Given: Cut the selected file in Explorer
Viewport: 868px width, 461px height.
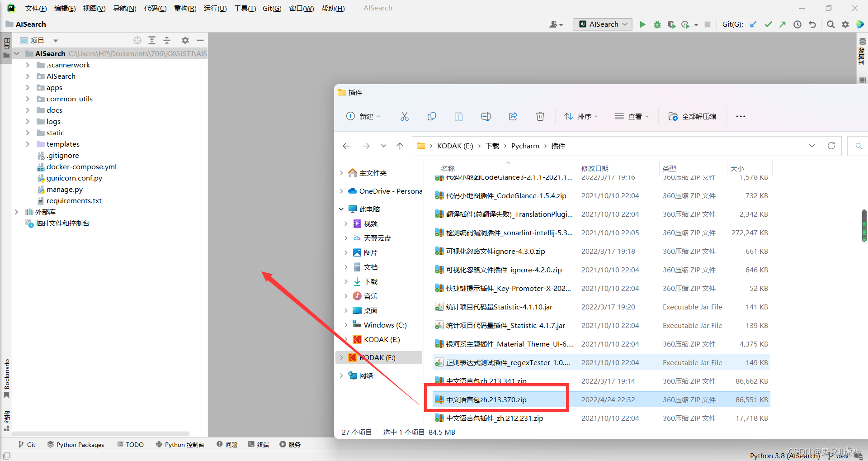Looking at the screenshot, I should pyautogui.click(x=404, y=116).
